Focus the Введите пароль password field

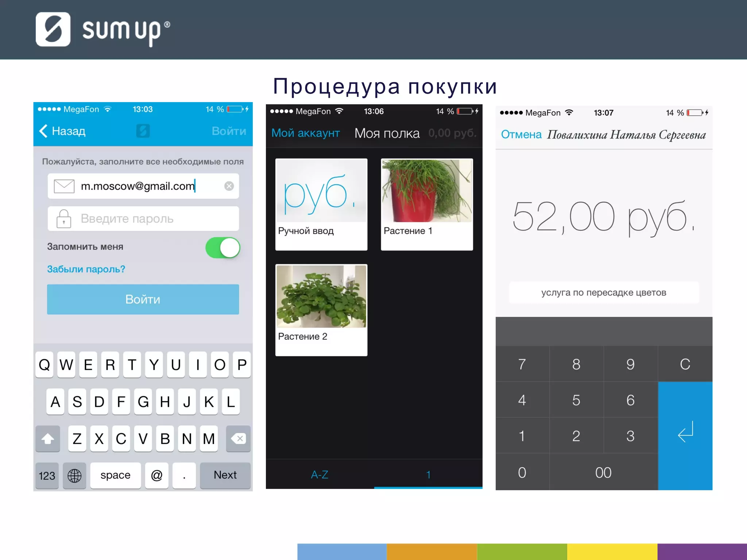click(143, 219)
